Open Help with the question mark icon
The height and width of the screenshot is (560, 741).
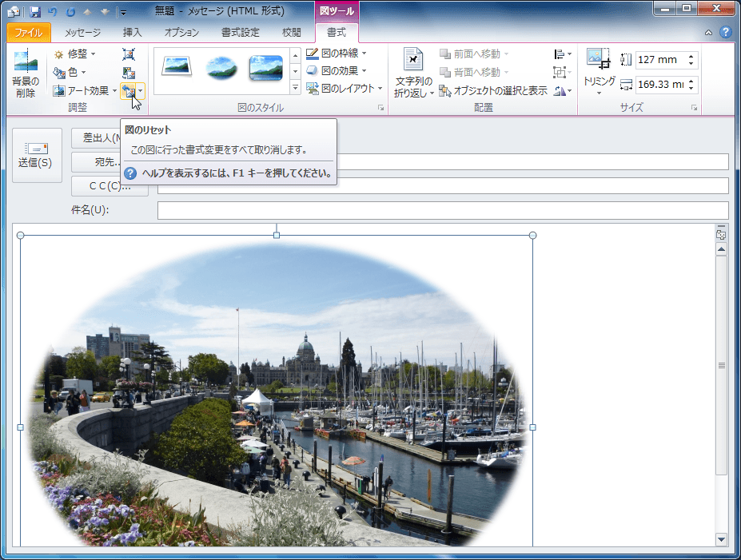(725, 32)
